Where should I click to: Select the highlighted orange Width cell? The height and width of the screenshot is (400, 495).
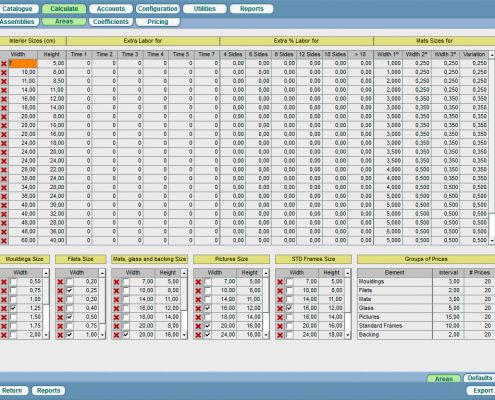[23, 63]
